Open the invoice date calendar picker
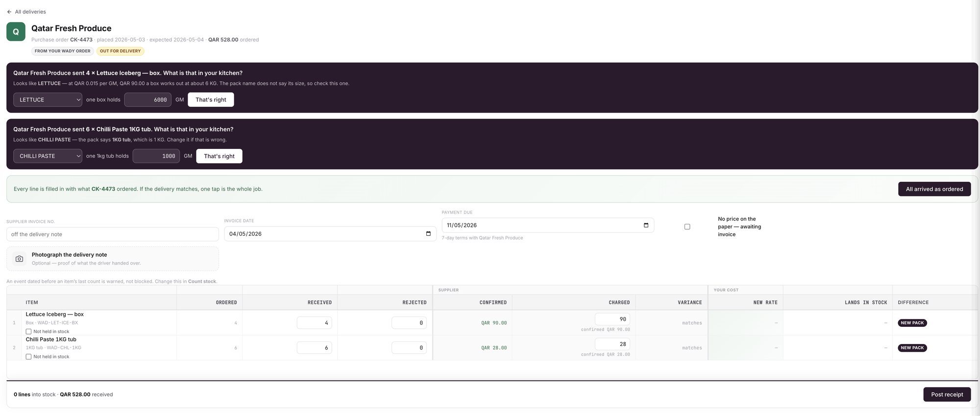This screenshot has height=416, width=980. 428,234
